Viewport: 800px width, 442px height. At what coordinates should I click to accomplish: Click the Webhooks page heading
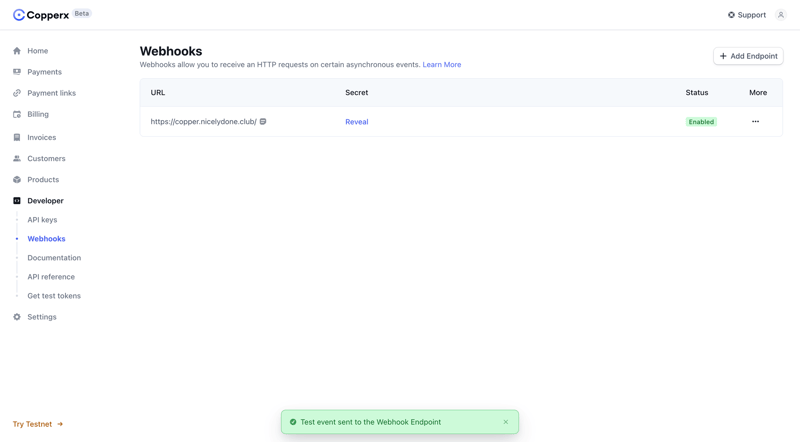(171, 51)
